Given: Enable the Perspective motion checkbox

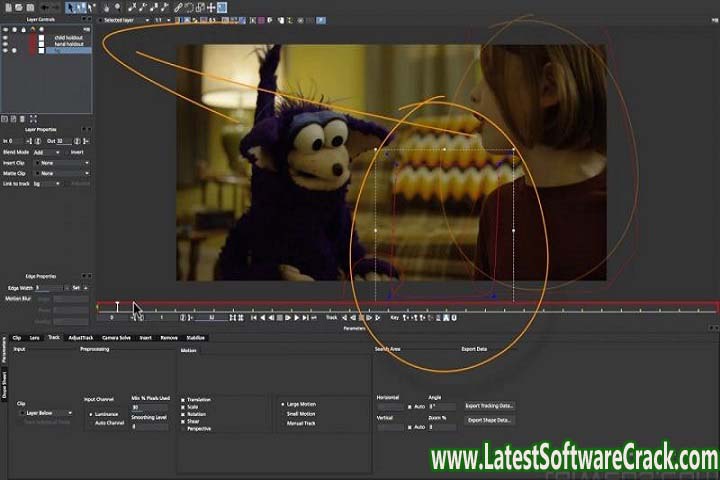Looking at the screenshot, I should [x=183, y=429].
